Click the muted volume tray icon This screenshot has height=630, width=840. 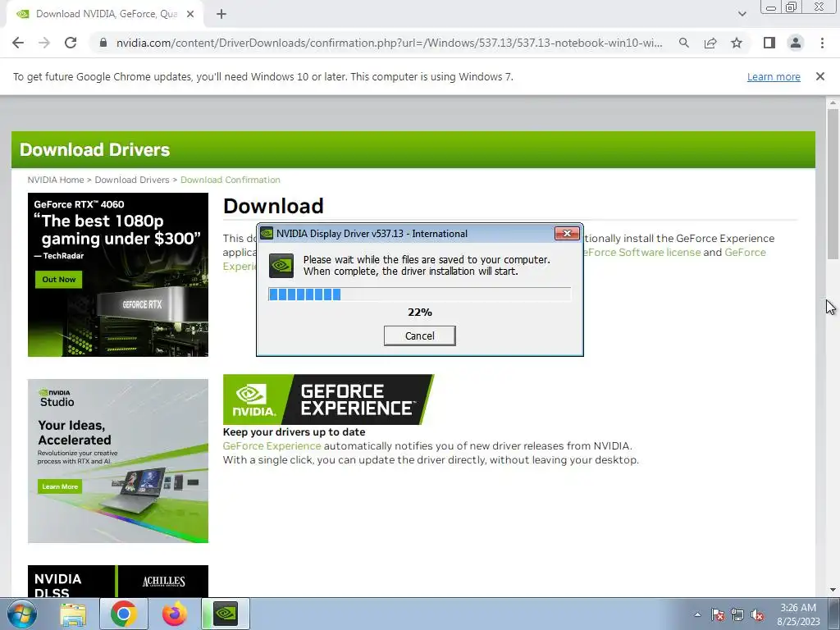757,614
